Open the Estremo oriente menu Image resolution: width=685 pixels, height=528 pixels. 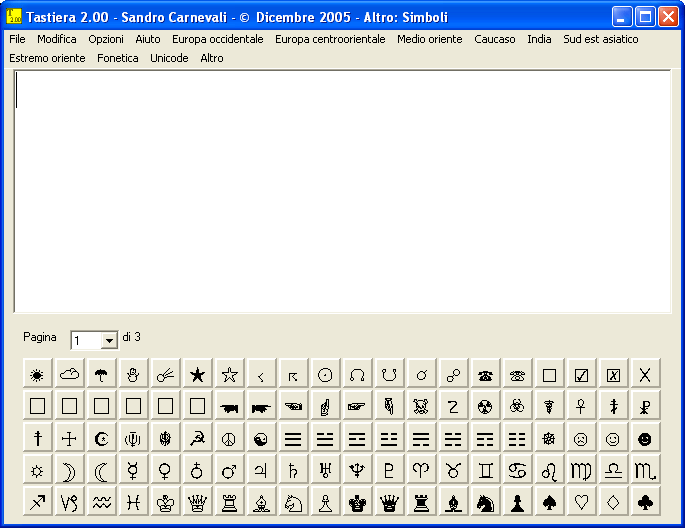tap(47, 58)
